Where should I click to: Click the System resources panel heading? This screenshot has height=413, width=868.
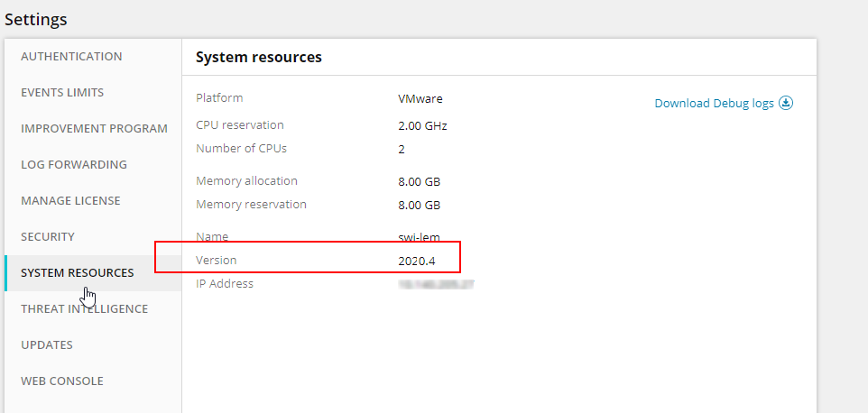coord(259,57)
